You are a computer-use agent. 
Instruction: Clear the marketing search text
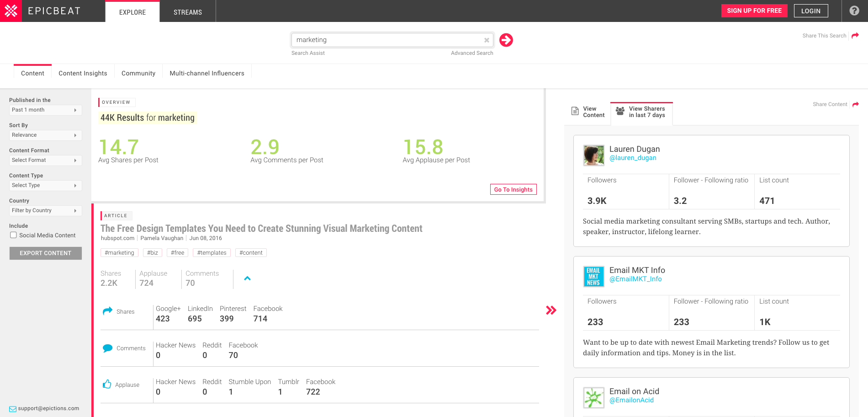click(487, 40)
